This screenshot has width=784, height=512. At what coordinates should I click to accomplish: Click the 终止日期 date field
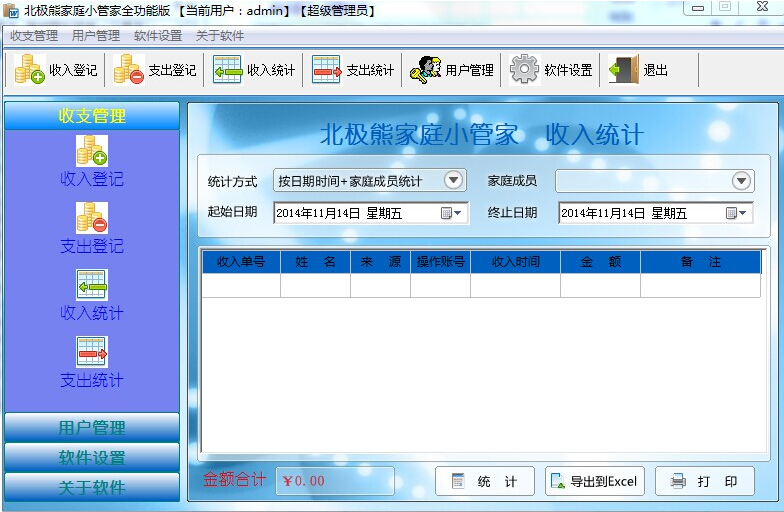[656, 214]
